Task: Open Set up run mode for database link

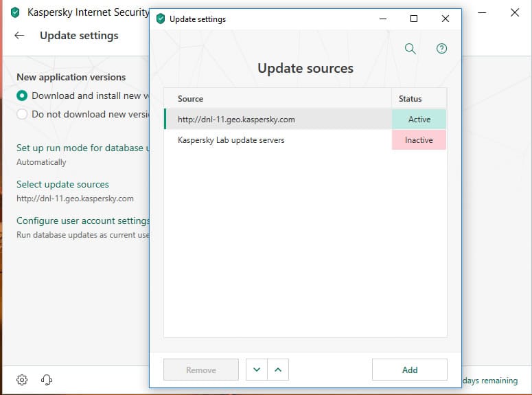Action: (x=80, y=148)
